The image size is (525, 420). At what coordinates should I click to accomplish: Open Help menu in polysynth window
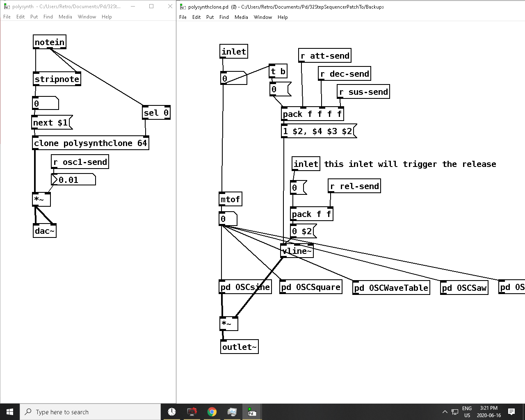(107, 17)
